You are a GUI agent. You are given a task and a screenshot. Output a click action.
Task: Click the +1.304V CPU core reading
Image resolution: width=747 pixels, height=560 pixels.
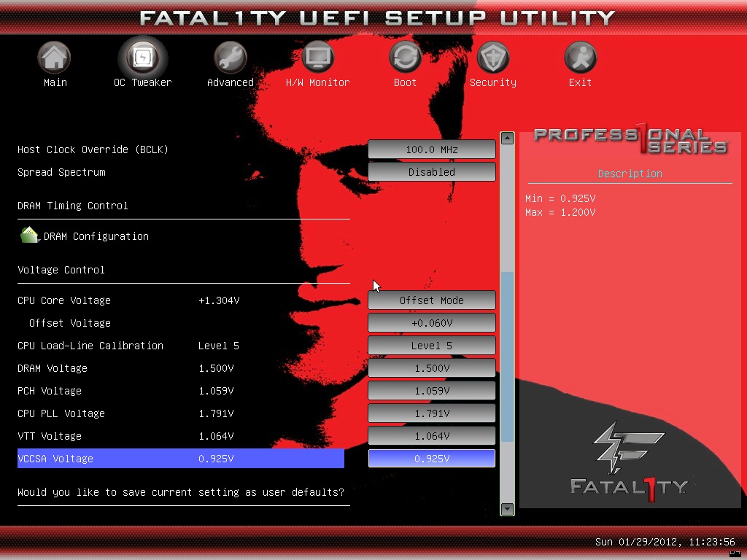tap(219, 300)
